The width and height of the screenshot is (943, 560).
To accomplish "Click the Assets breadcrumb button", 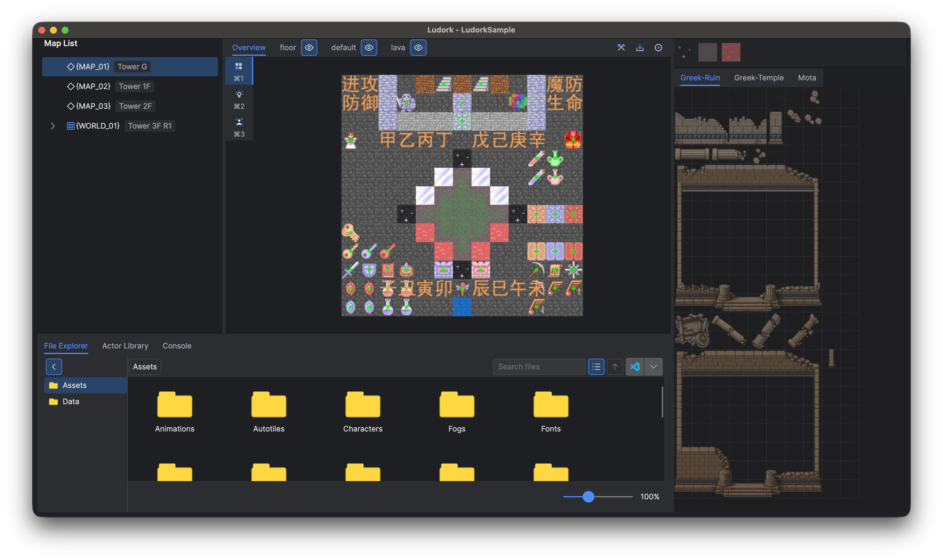I will click(x=145, y=366).
